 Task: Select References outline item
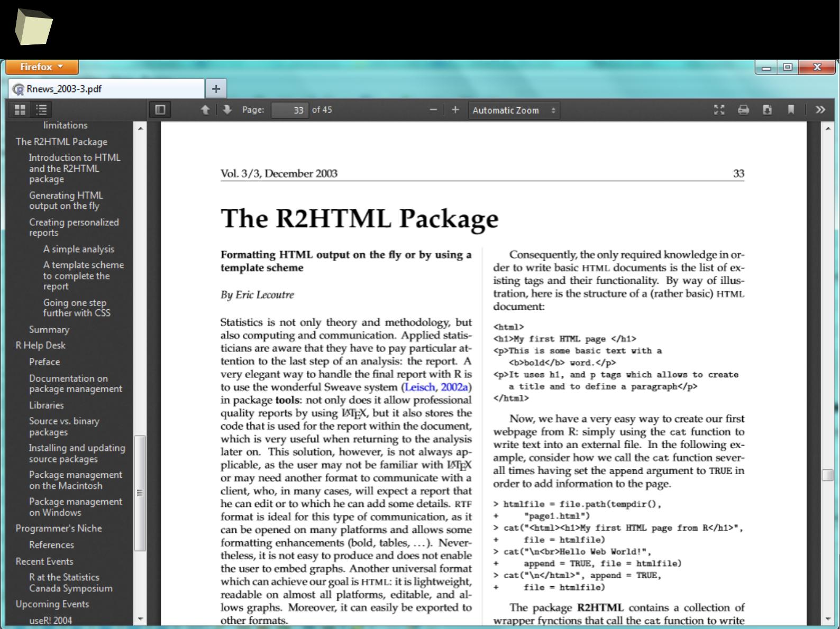(x=51, y=545)
